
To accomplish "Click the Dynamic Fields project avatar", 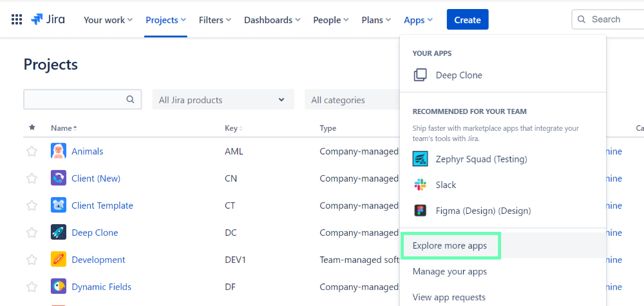I will 59,287.
